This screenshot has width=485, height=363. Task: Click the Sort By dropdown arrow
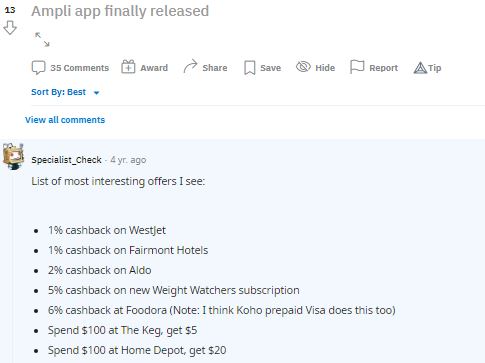97,93
